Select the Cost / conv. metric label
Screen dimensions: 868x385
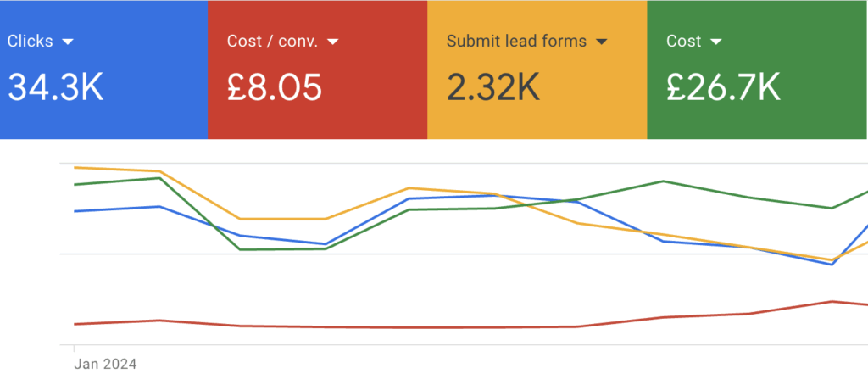pos(273,42)
